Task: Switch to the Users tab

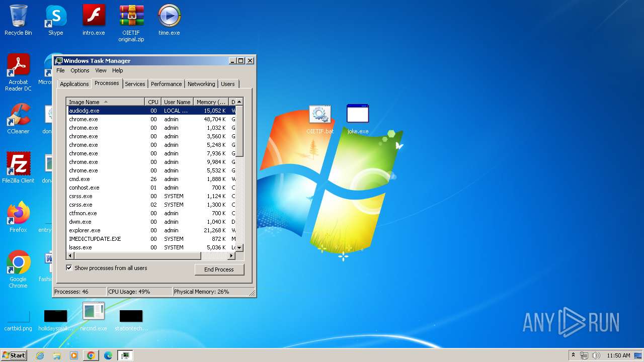Action: (228, 84)
